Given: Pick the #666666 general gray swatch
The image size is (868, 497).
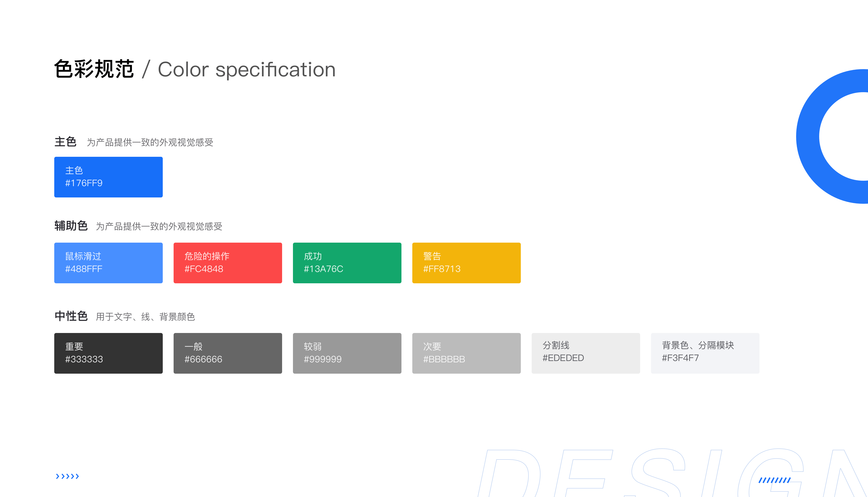Looking at the screenshot, I should (228, 353).
